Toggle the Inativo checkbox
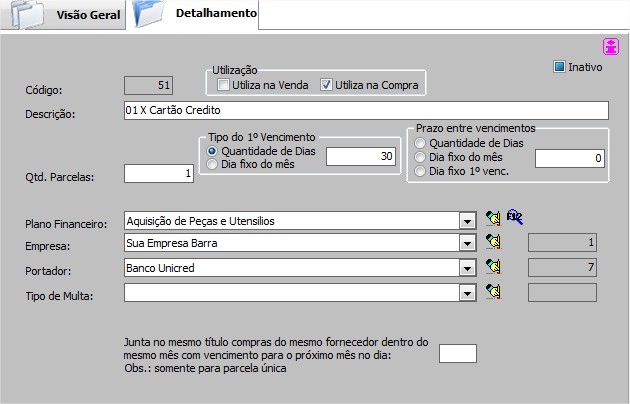630x404 pixels. pos(560,67)
